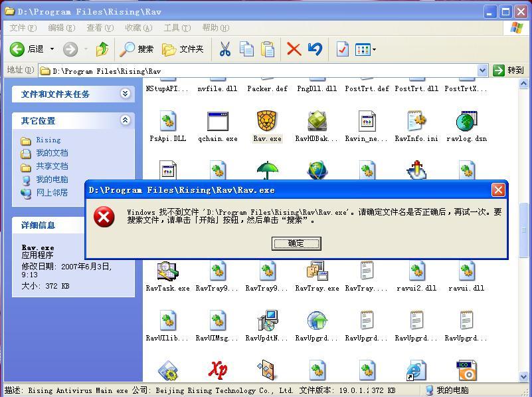Select the RavUIlib file icon

pos(168,321)
